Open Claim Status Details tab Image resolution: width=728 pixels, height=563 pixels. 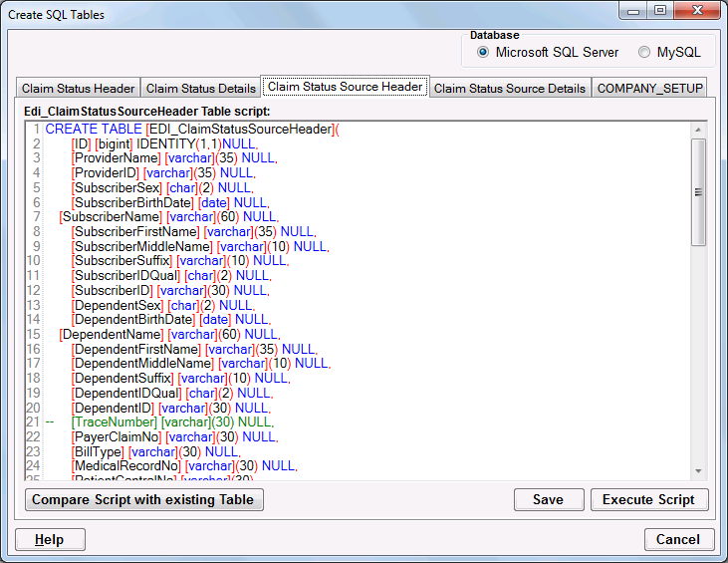tap(200, 89)
